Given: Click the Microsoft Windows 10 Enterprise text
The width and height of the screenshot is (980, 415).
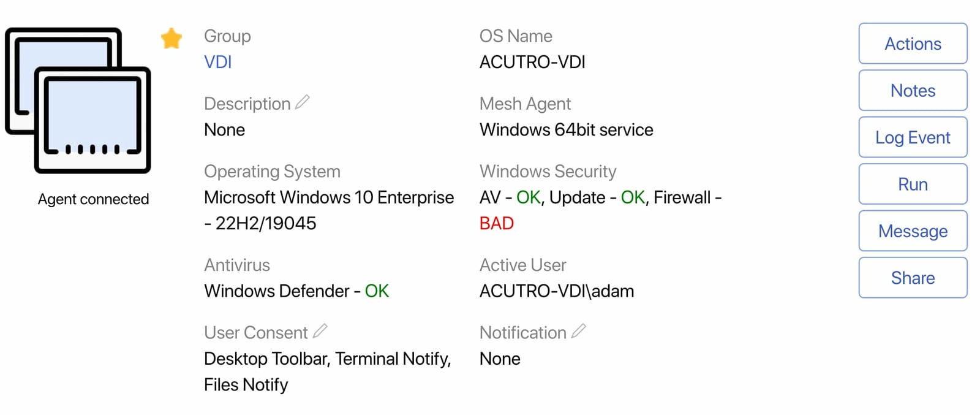Looking at the screenshot, I should (329, 197).
